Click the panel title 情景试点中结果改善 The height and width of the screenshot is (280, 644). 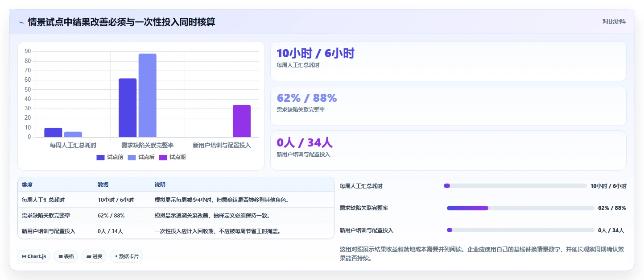(x=121, y=22)
